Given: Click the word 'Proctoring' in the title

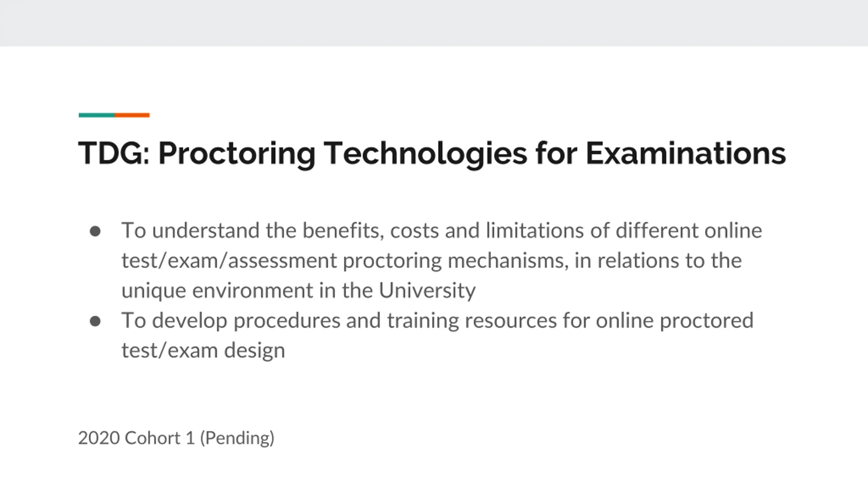Looking at the screenshot, I should (237, 154).
